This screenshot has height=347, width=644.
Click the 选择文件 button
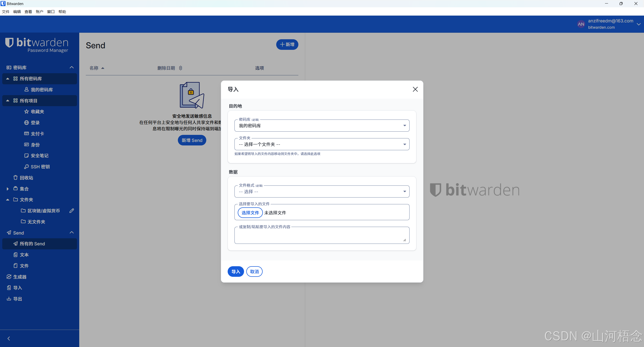tap(250, 213)
